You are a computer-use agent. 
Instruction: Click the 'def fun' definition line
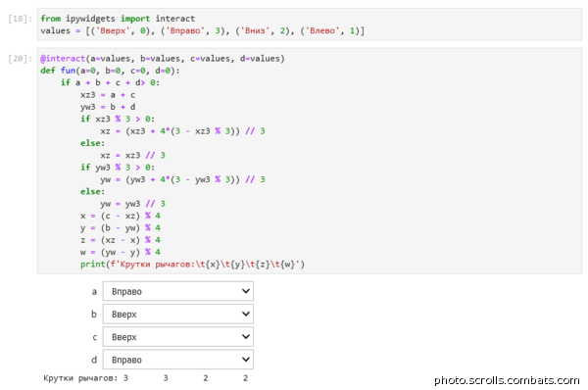coord(110,71)
